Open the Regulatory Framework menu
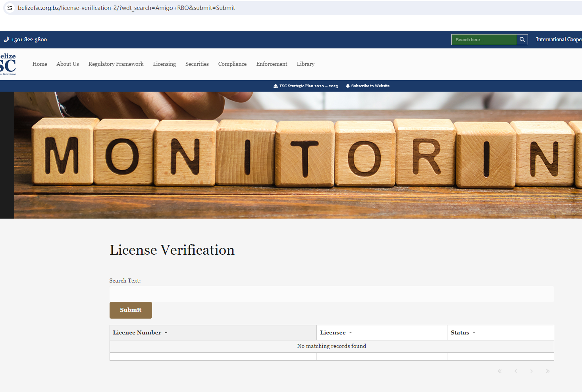Image resolution: width=582 pixels, height=392 pixels. (x=116, y=64)
